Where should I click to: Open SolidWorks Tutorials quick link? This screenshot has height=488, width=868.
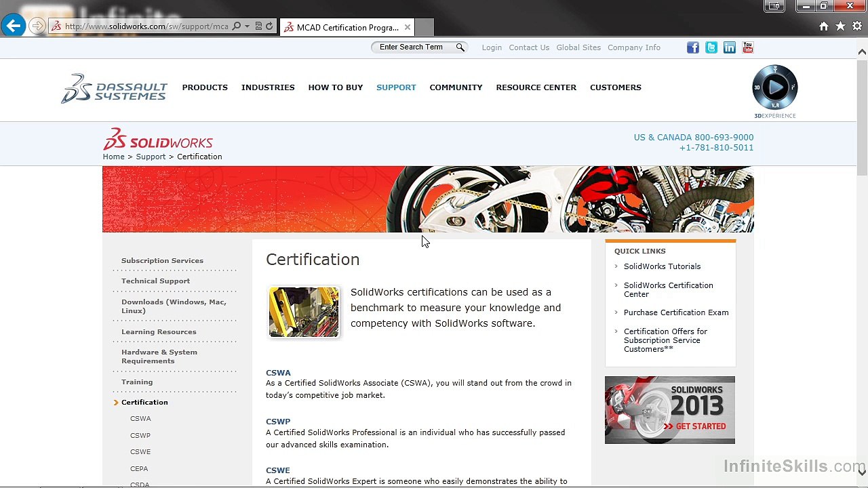point(662,266)
